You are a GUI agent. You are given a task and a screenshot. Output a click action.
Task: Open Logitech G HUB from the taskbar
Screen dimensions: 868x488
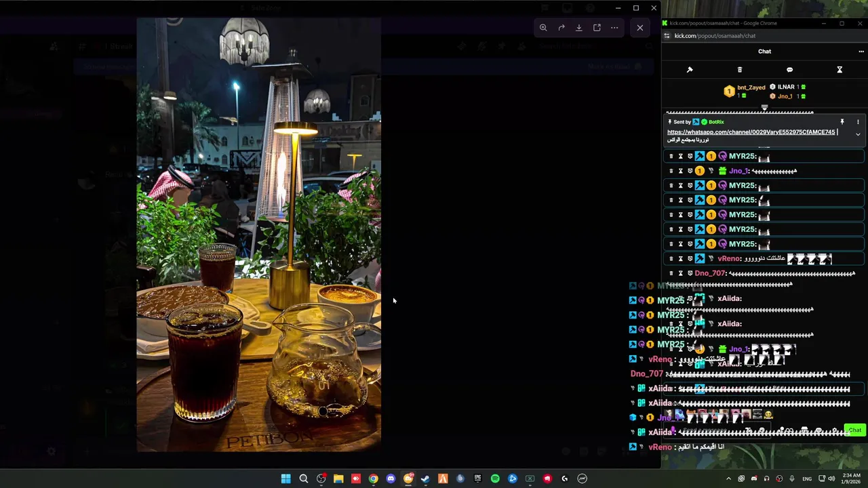564,479
